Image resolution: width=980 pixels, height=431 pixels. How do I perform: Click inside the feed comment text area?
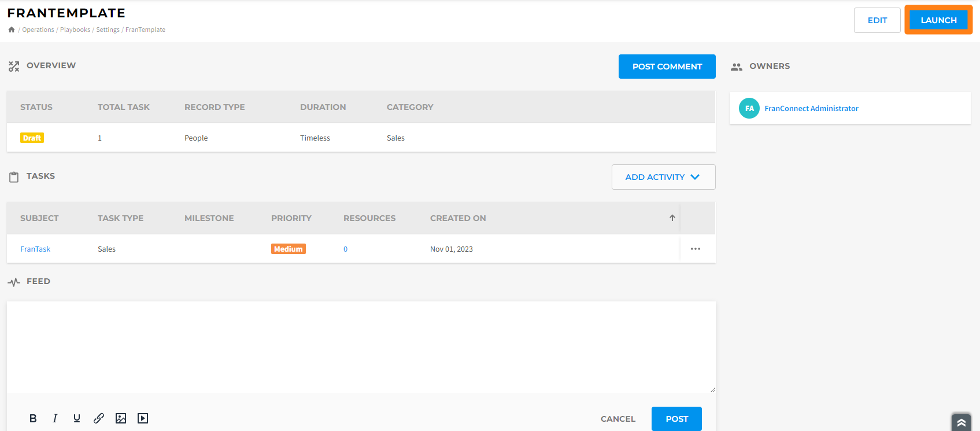pos(361,347)
